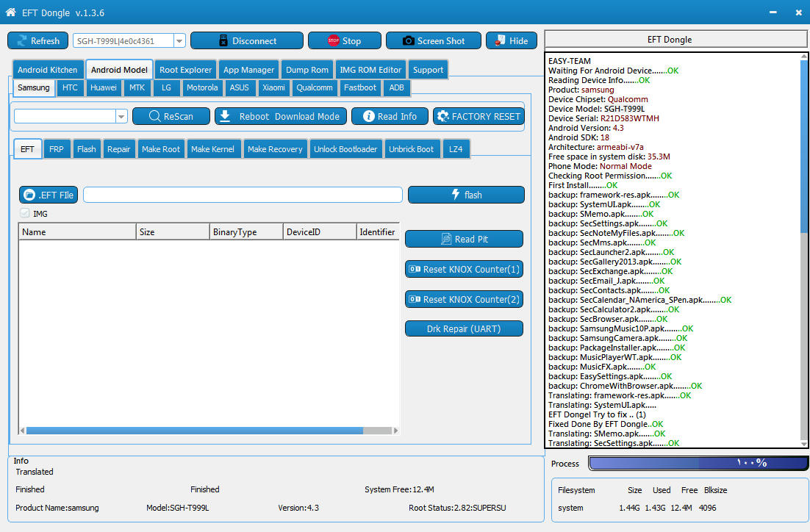Go to the Support tab
The height and width of the screenshot is (532, 810).
428,70
